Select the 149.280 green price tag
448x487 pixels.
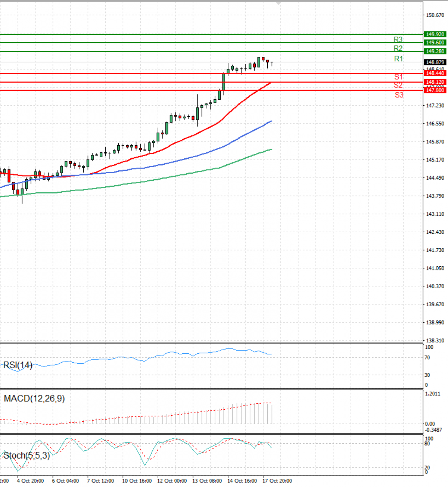[x=435, y=52]
